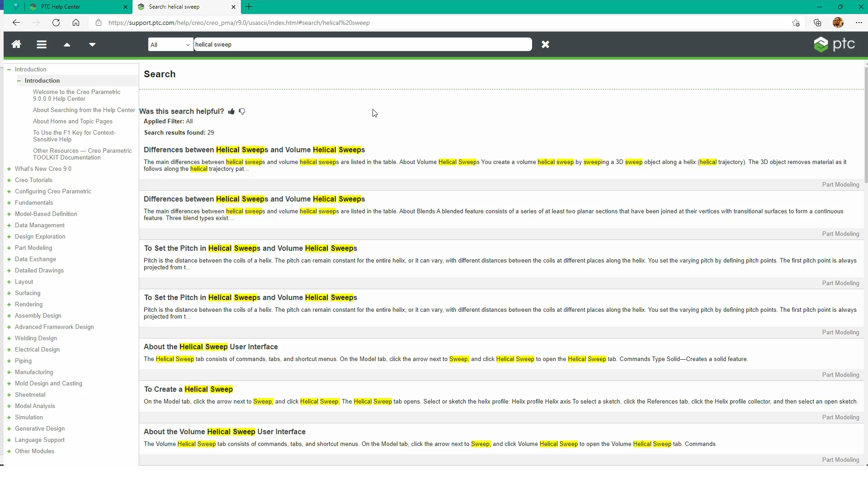Image resolution: width=868 pixels, height=488 pixels.
Task: Close the Search: helical sweep tab
Action: [233, 7]
